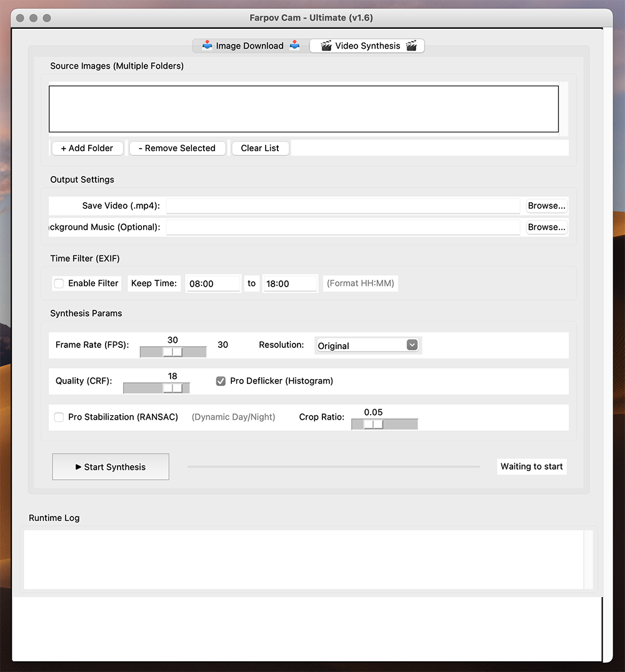Browse for the Save Video output path

(546, 205)
